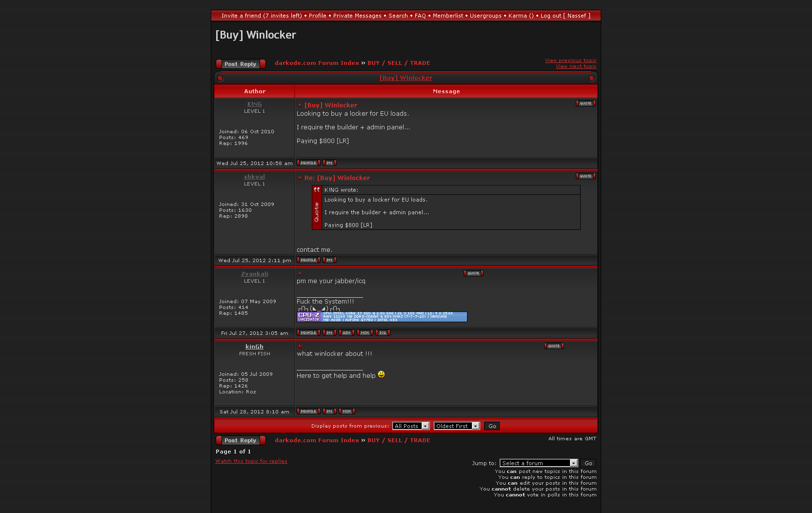The width and height of the screenshot is (812, 513).
Task: Click Watch this topic for replies
Action: pos(251,461)
